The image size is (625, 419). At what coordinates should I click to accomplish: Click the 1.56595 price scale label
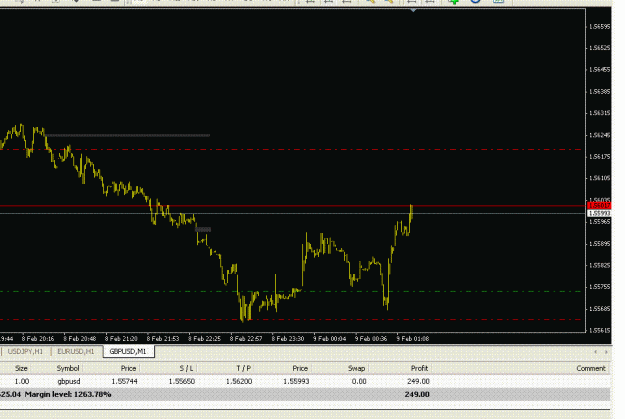click(600, 26)
